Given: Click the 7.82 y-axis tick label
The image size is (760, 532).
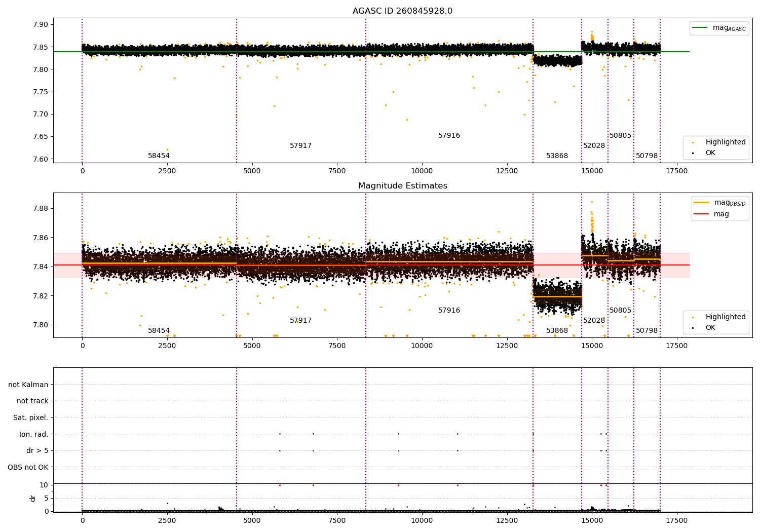Looking at the screenshot, I should pyautogui.click(x=41, y=296).
